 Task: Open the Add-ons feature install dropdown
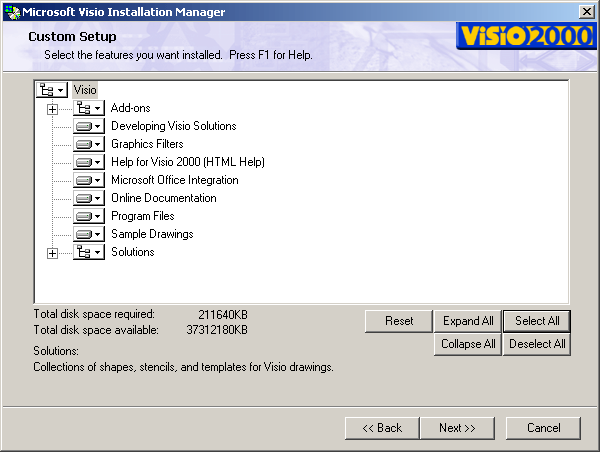click(89, 108)
